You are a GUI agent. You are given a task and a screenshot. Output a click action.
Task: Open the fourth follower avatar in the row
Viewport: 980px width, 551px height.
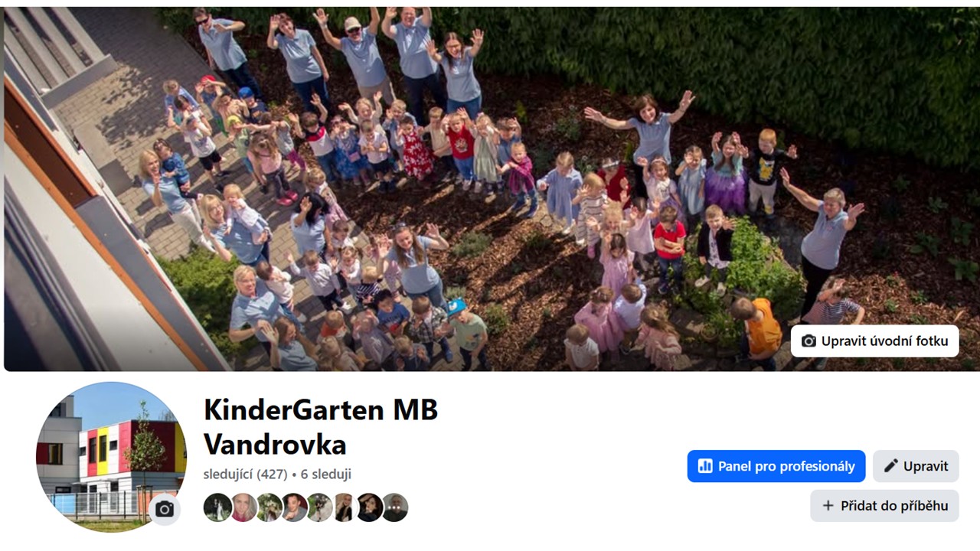point(294,507)
